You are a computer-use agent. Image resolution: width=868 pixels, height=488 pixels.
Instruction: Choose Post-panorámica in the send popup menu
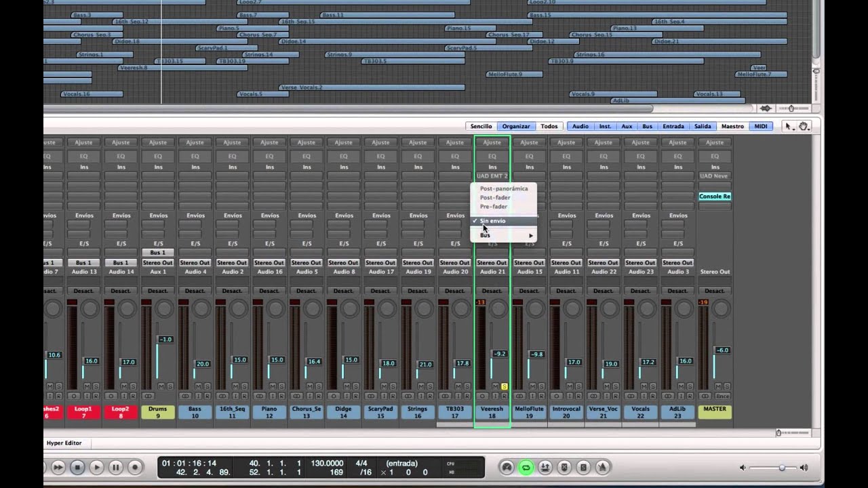point(504,188)
